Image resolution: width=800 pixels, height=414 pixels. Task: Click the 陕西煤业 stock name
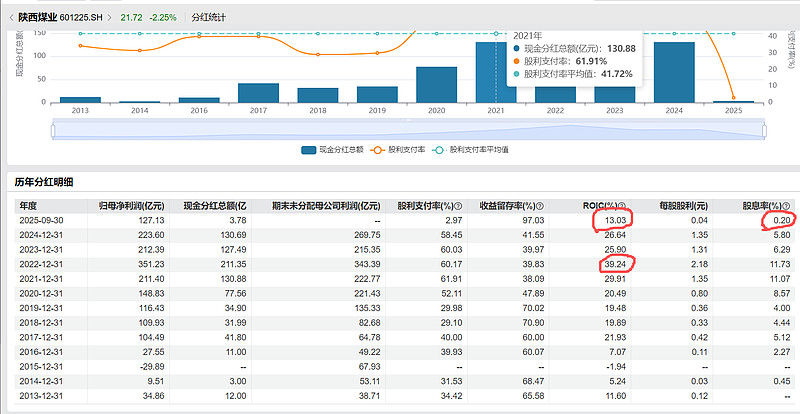point(39,17)
